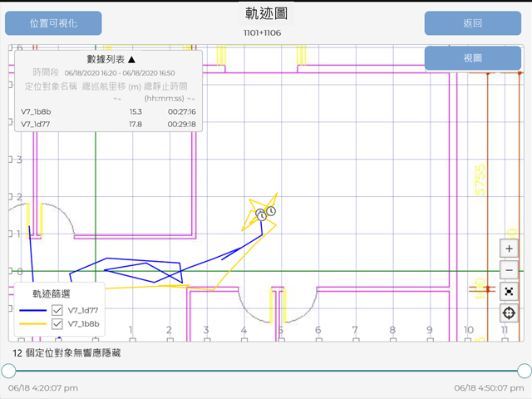
Task: Select the V7_1b8b row in data list
Action: pyautogui.click(x=109, y=111)
